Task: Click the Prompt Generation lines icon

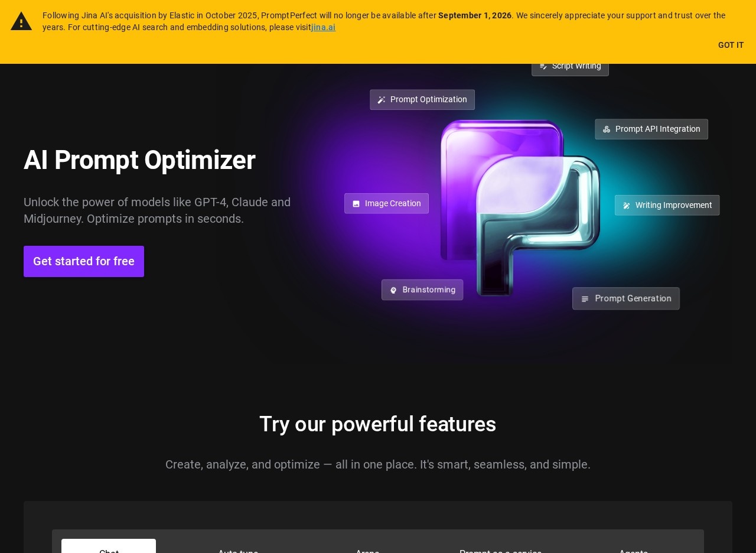Action: (585, 299)
